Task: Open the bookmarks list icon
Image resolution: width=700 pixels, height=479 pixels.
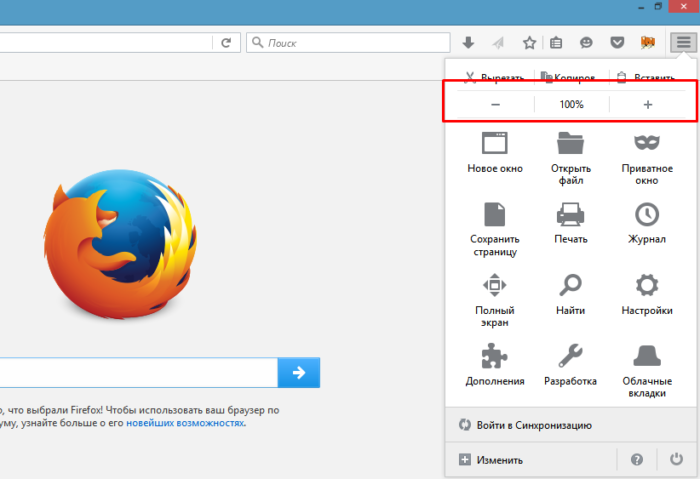Action: click(556, 43)
